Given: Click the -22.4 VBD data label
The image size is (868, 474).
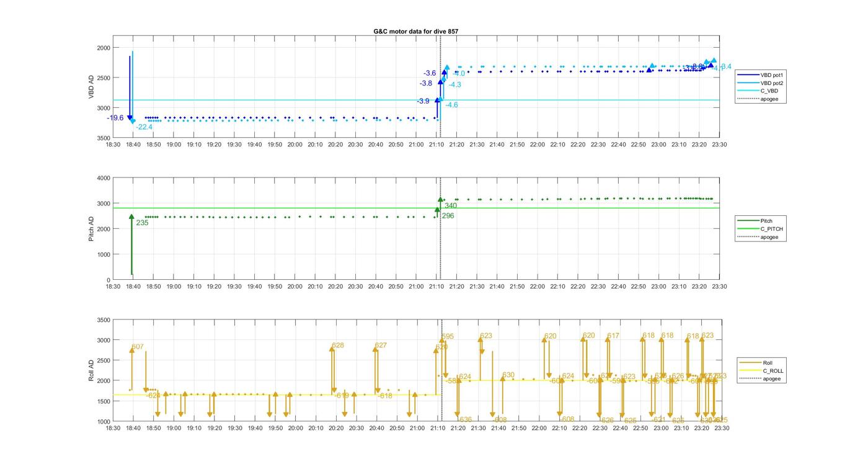Looking at the screenshot, I should [x=144, y=127].
